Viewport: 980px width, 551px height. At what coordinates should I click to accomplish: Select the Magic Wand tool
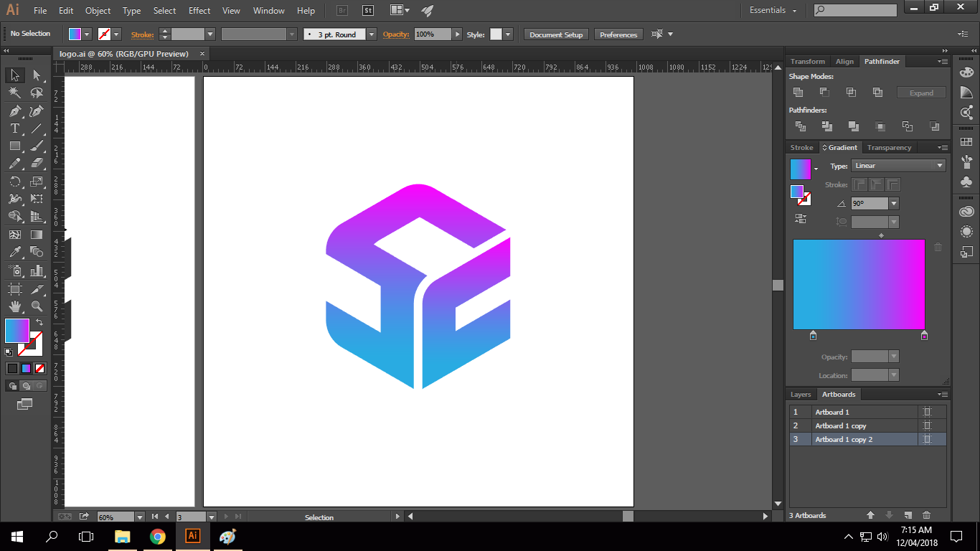coord(14,93)
